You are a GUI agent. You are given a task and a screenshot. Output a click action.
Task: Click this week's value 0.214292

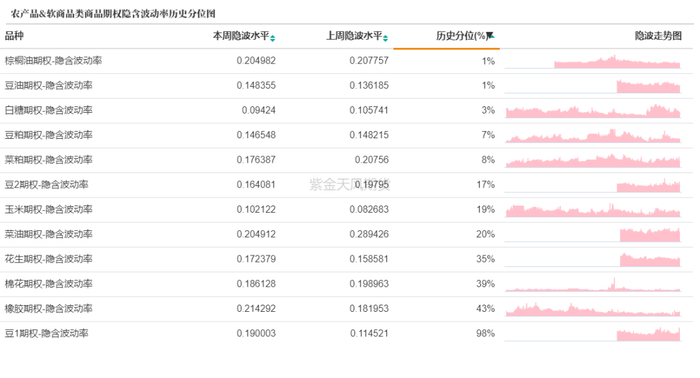coord(256,308)
